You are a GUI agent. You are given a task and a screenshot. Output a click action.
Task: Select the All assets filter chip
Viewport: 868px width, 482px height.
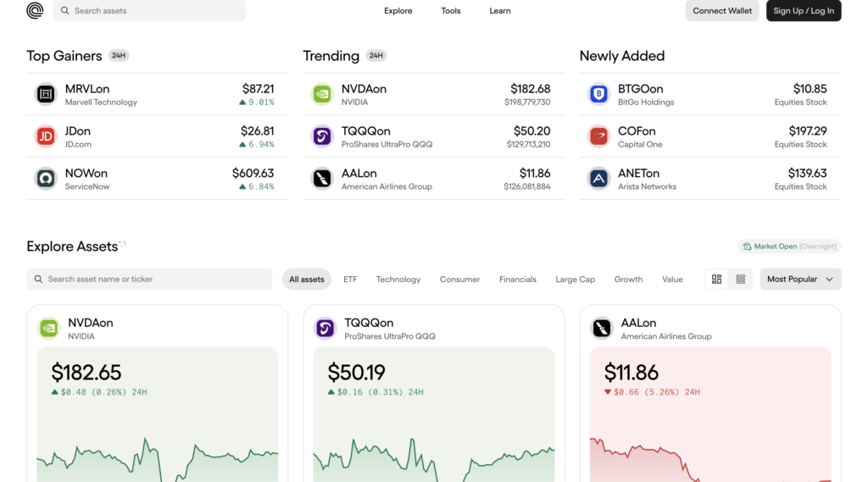click(x=306, y=280)
